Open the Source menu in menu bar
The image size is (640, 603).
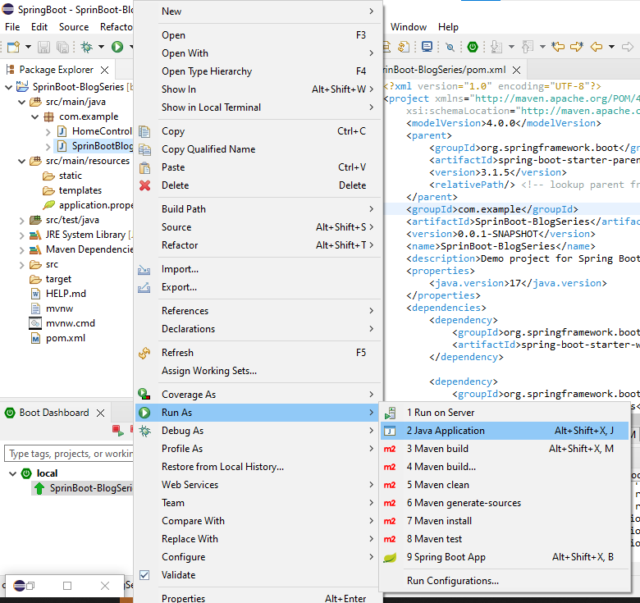(x=74, y=27)
